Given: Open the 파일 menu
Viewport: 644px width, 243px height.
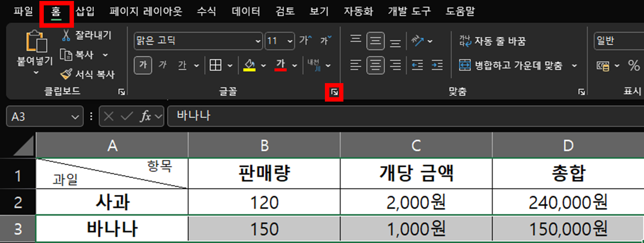Looking at the screenshot, I should [x=23, y=11].
